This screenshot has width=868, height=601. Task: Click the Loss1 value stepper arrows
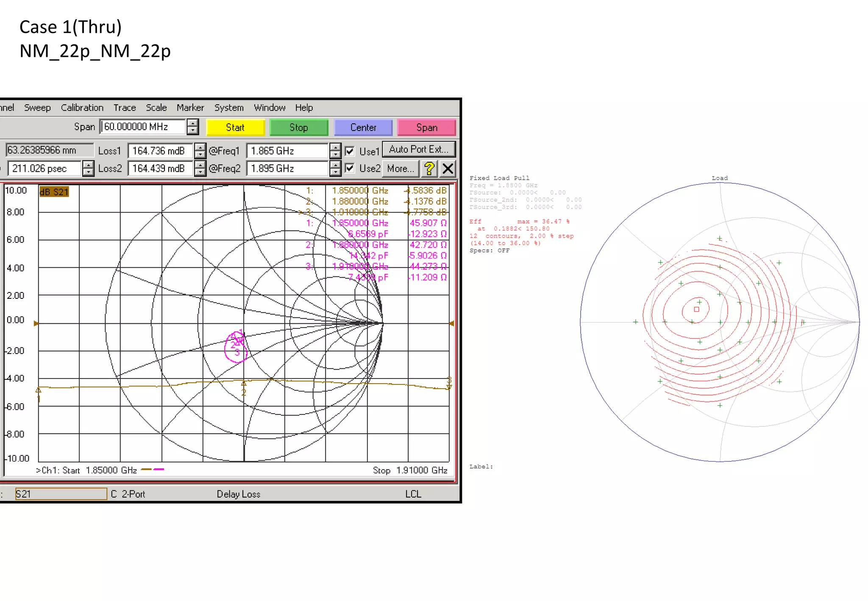pyautogui.click(x=200, y=151)
